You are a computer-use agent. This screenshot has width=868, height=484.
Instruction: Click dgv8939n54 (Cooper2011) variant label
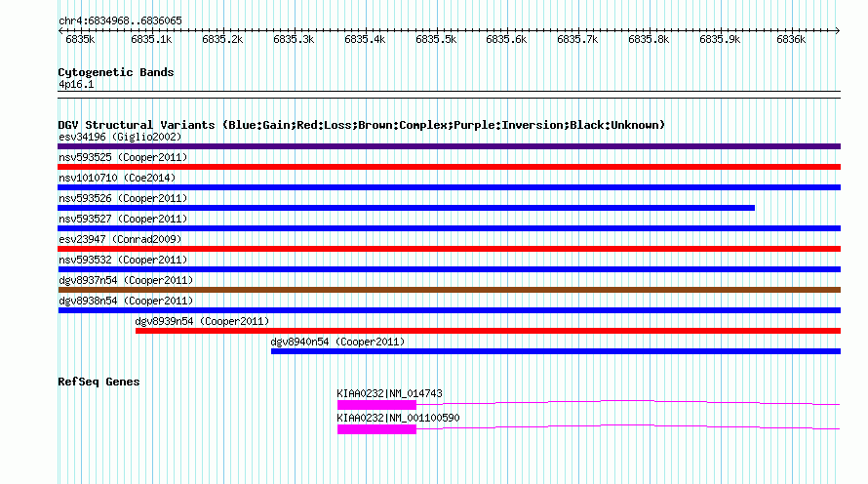(x=202, y=321)
